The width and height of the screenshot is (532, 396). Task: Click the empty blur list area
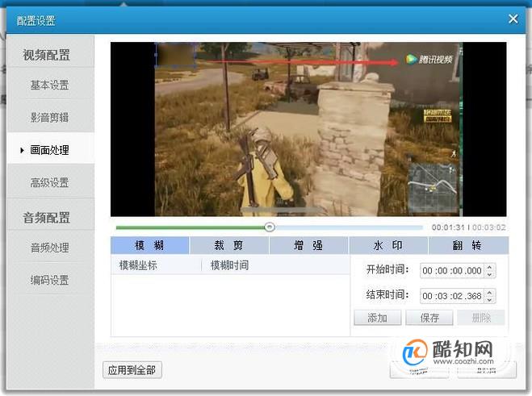(x=230, y=305)
